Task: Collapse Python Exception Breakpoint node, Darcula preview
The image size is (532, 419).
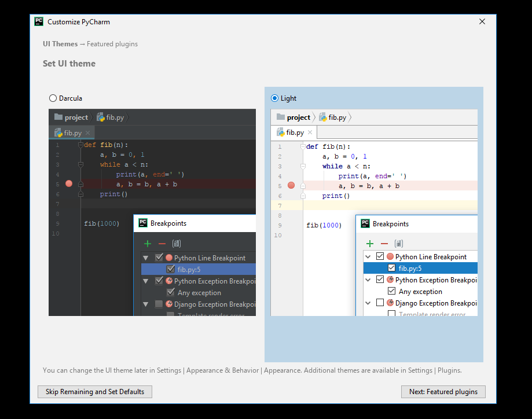Action: click(x=145, y=281)
